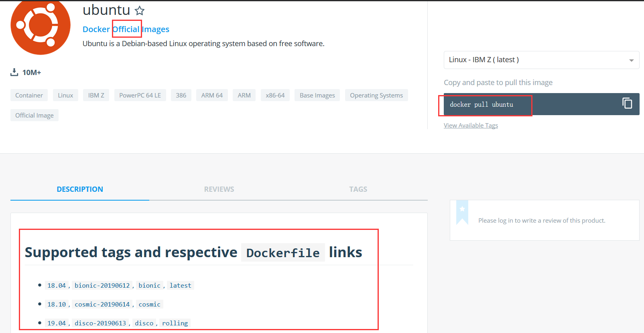Open the 19.04 Dockerfile link
This screenshot has width=644, height=333.
pyautogui.click(x=57, y=323)
